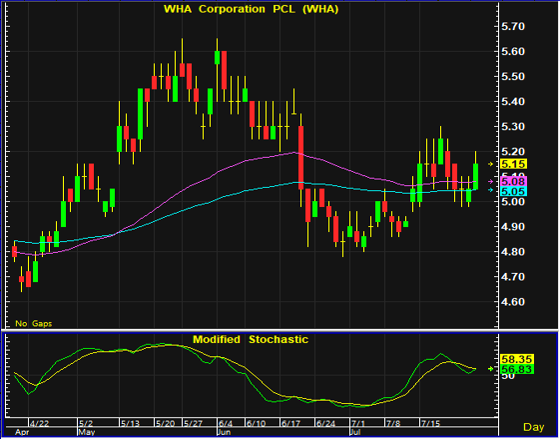
Task: Click the 5.40 price axis label
Action: point(514,101)
